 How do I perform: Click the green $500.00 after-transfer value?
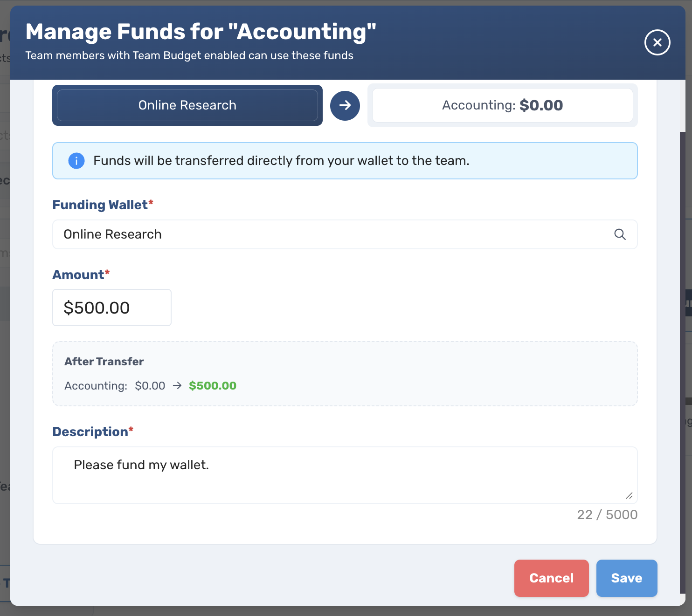pyautogui.click(x=213, y=386)
